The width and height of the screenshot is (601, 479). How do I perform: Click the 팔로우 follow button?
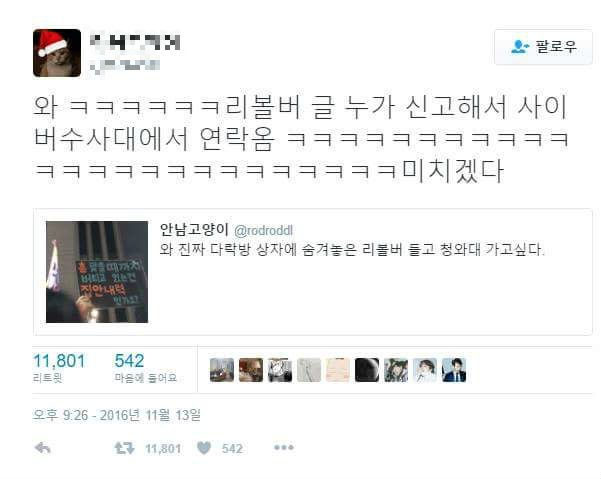click(543, 47)
